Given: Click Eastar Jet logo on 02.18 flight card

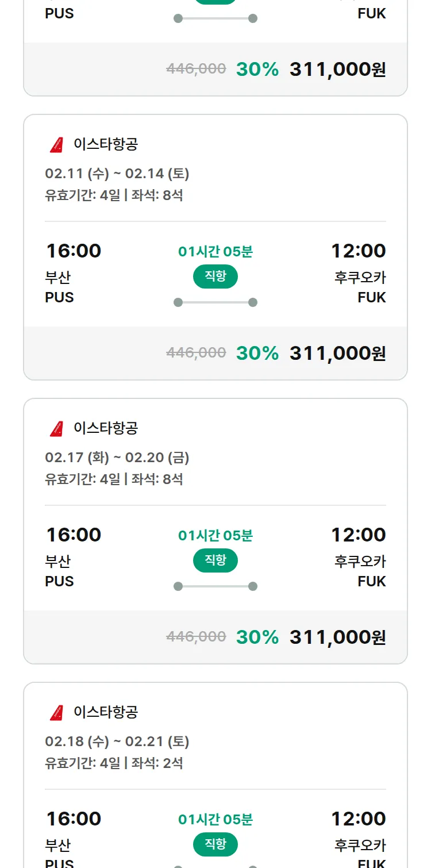Looking at the screenshot, I should 56,713.
